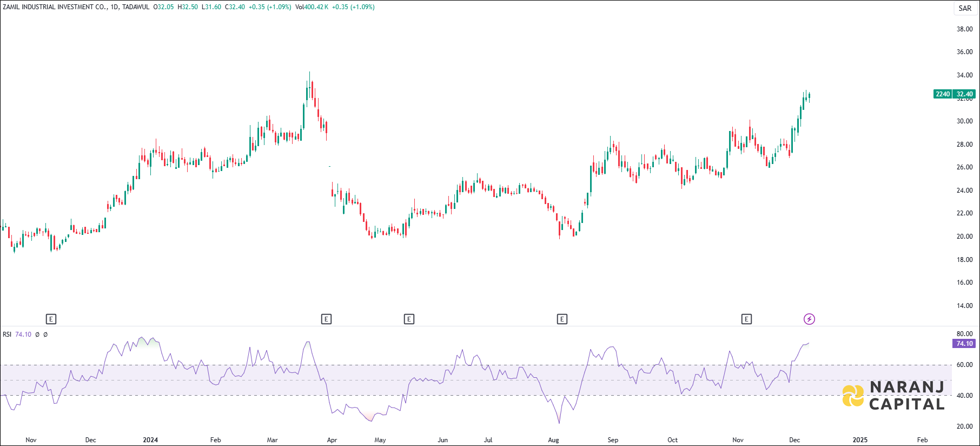The width and height of the screenshot is (980, 446).
Task: Click the Mar label on time axis
Action: pos(273,440)
